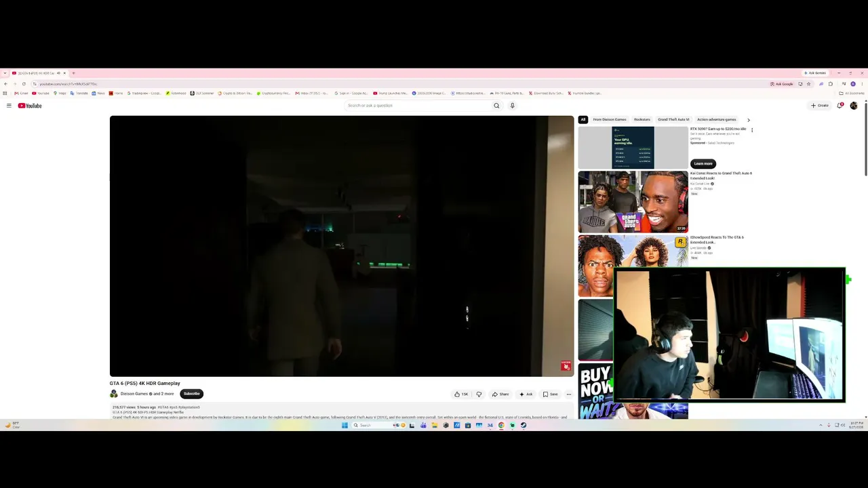Click the Ask button below the video
The width and height of the screenshot is (868, 488).
pyautogui.click(x=526, y=394)
